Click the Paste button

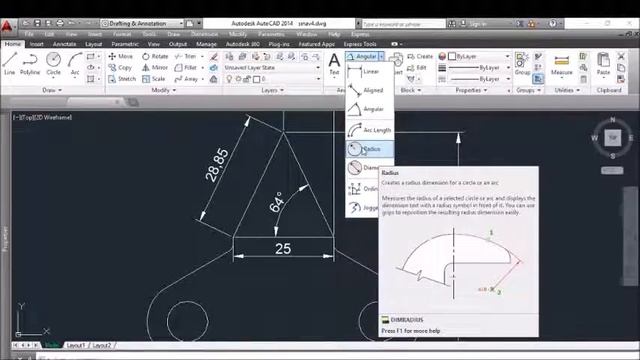[603, 64]
